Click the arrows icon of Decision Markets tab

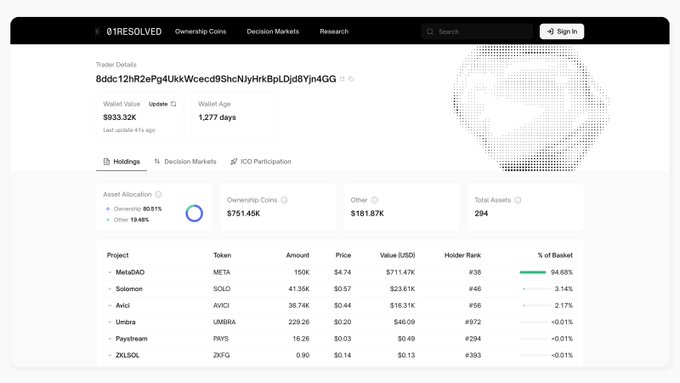(157, 161)
